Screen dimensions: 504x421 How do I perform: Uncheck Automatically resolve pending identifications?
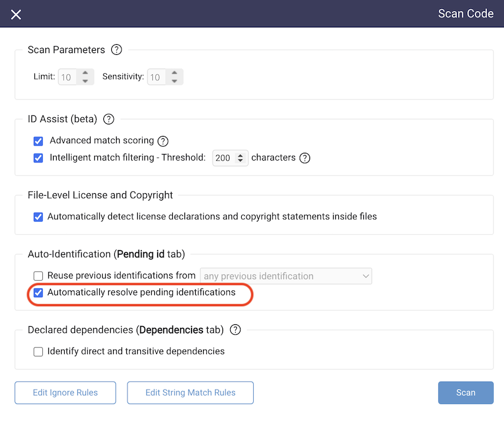click(38, 293)
